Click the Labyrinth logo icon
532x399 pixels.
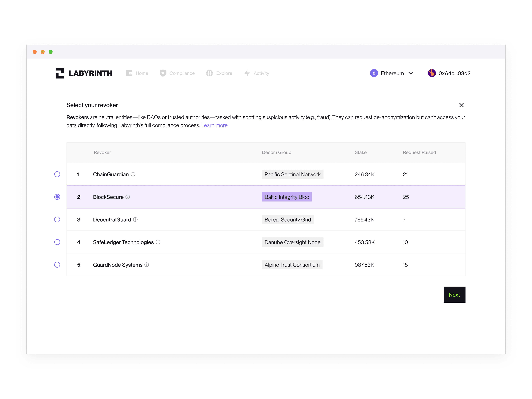click(x=60, y=73)
